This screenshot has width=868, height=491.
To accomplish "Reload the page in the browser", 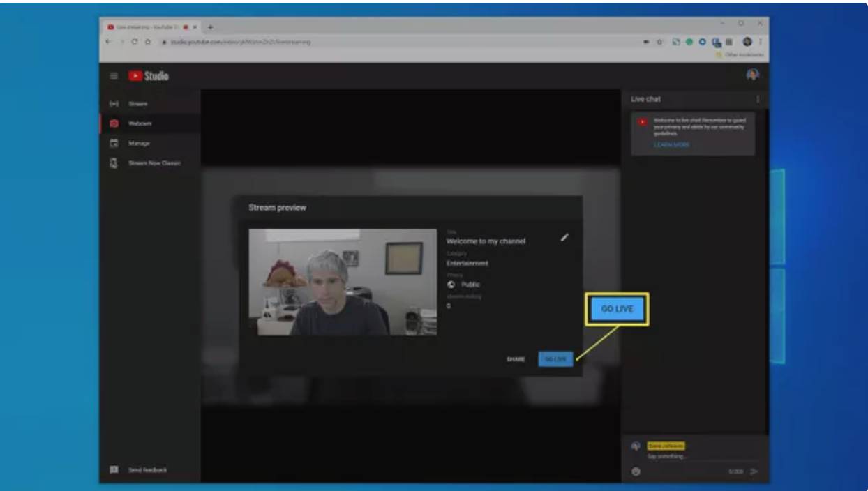I will click(135, 42).
